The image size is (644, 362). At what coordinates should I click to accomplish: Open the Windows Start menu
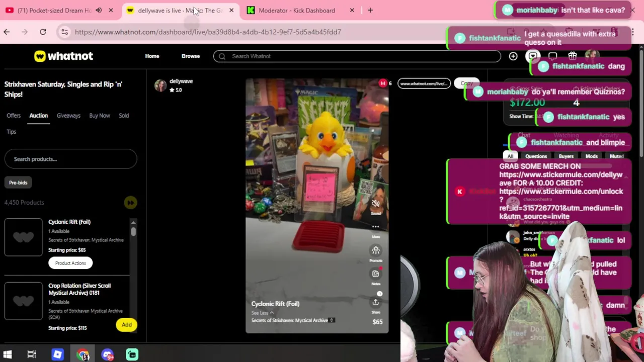click(x=7, y=355)
